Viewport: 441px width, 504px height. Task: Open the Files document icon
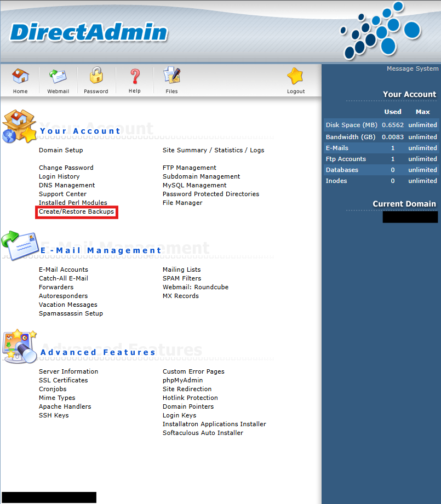pyautogui.click(x=171, y=75)
